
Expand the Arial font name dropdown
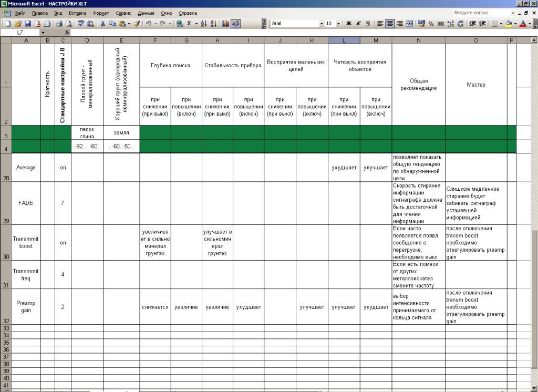(x=322, y=24)
